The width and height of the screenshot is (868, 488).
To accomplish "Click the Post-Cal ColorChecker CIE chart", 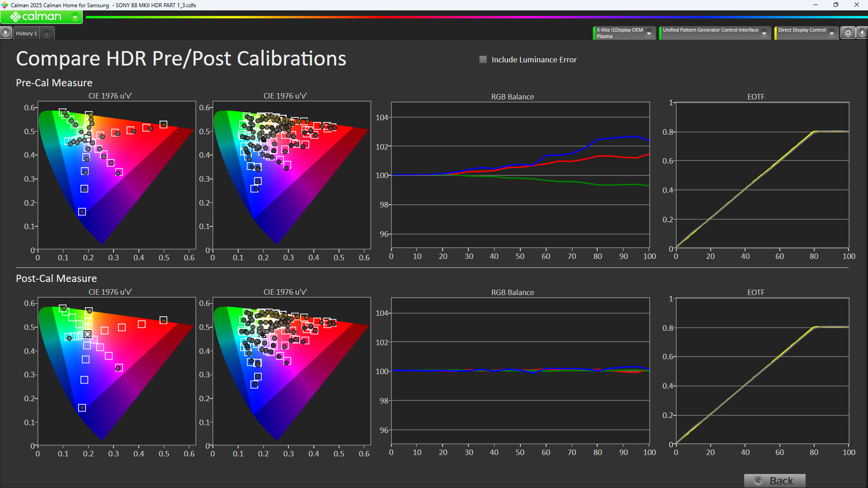I will tap(292, 371).
